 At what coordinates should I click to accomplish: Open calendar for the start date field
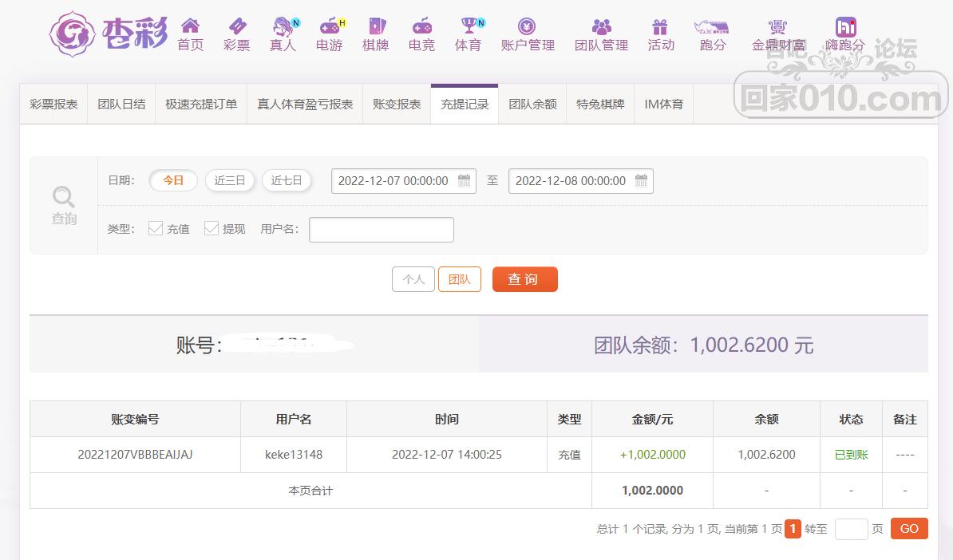pyautogui.click(x=464, y=181)
